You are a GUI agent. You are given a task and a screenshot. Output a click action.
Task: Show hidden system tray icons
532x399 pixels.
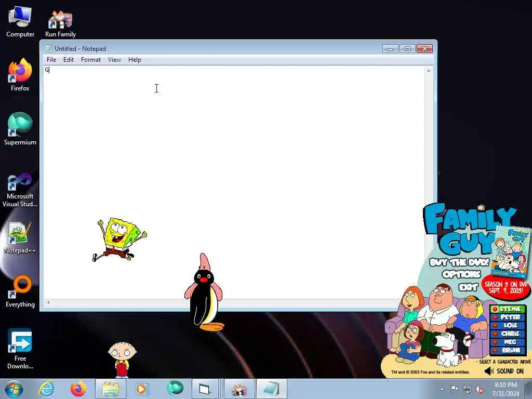pyautogui.click(x=442, y=390)
